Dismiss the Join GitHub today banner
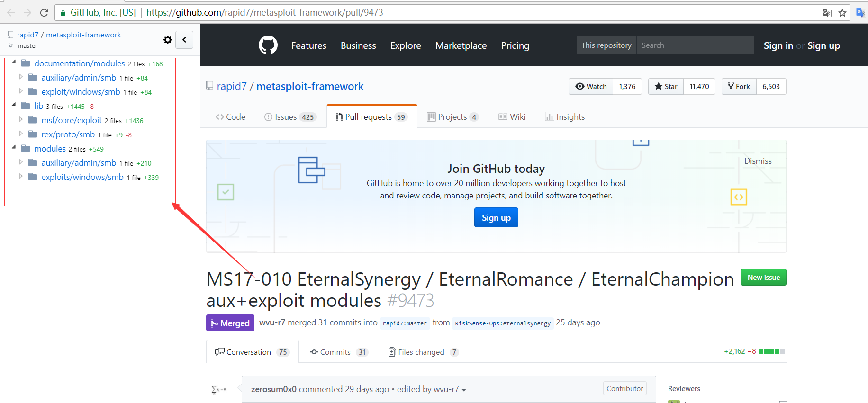868x403 pixels. click(x=758, y=161)
